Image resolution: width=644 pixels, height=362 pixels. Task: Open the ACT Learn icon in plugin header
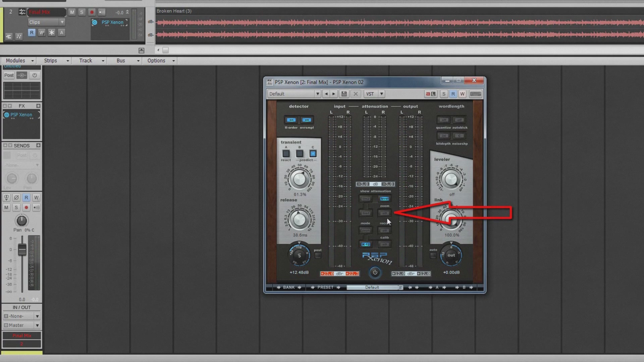point(430,94)
